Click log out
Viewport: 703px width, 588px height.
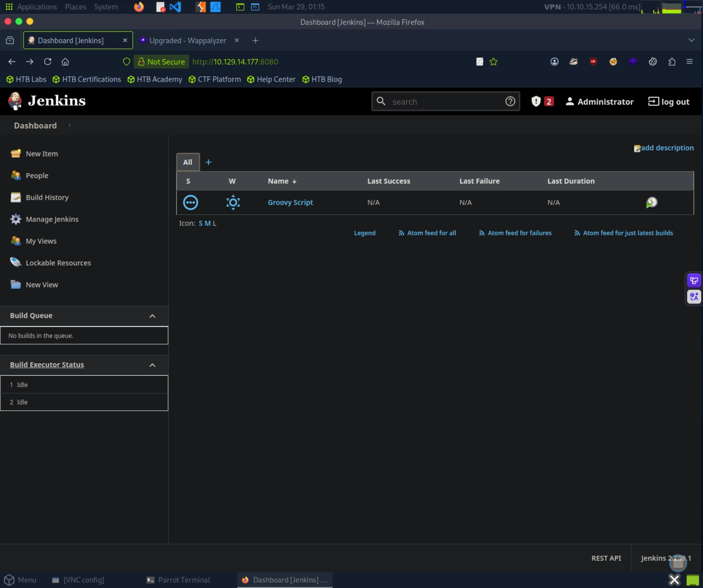click(x=669, y=101)
